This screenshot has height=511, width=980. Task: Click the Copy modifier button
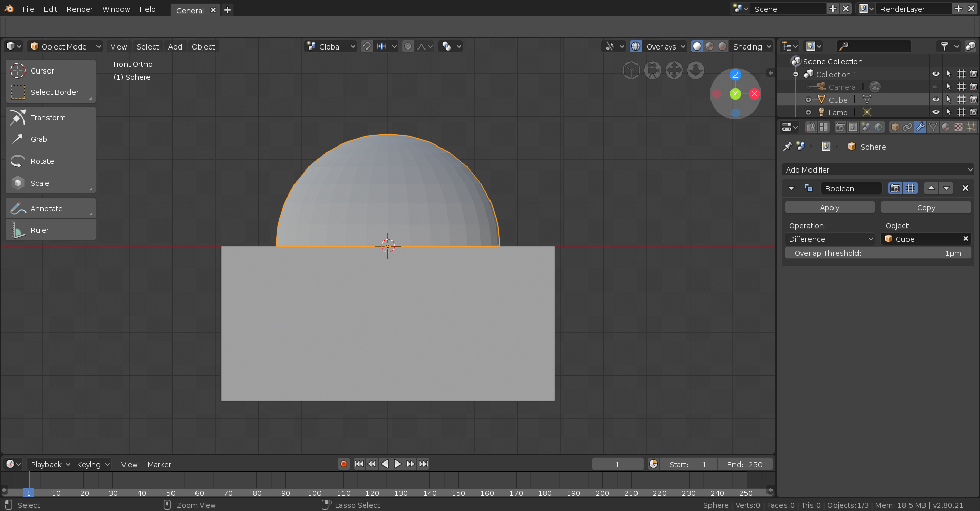click(925, 208)
